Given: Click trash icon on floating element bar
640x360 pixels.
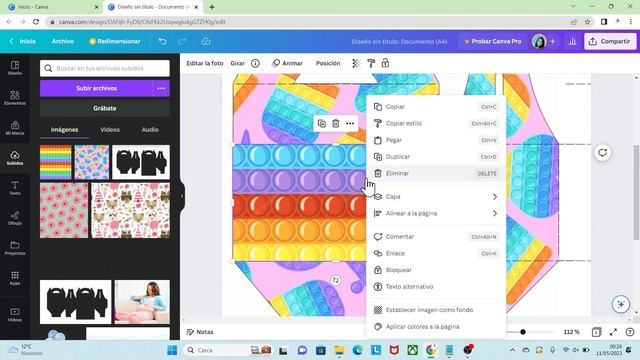Looking at the screenshot, I should point(336,123).
